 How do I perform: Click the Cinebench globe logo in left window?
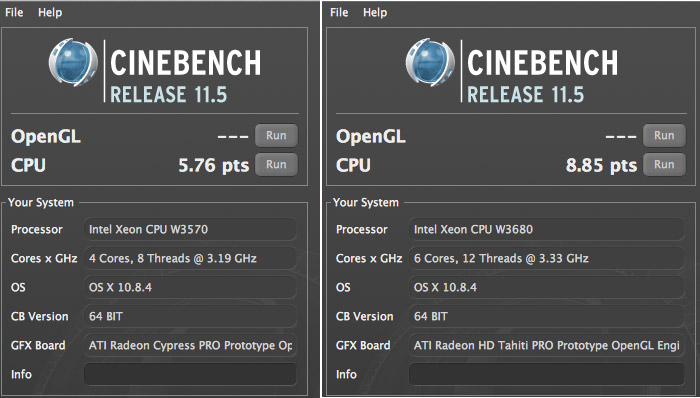[73, 62]
